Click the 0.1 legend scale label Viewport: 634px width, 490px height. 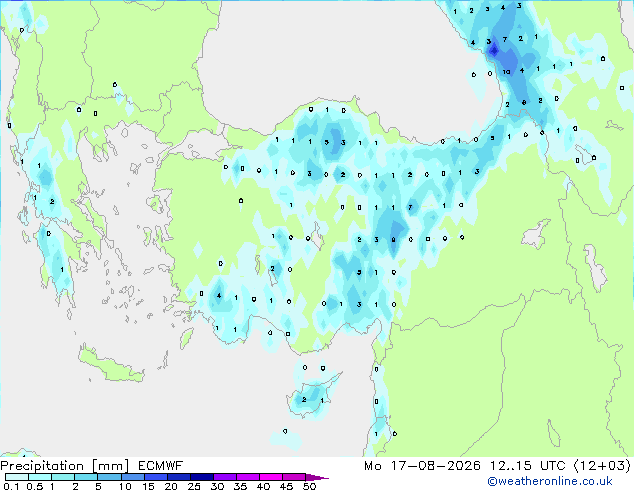click(x=11, y=486)
